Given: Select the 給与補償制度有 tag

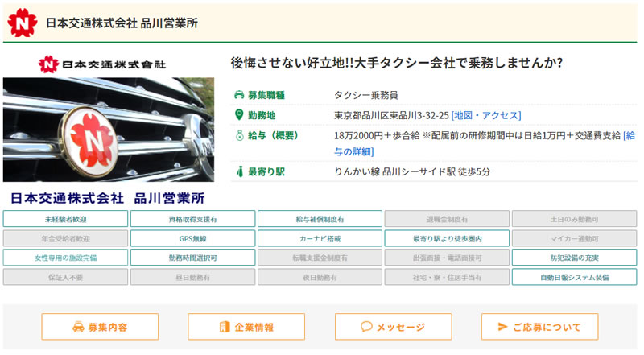Looking at the screenshot, I should click(320, 219).
